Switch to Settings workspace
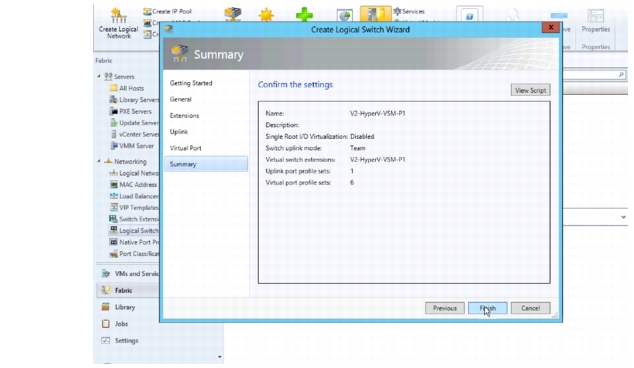Viewport: 634px width, 368px height. [x=120, y=341]
